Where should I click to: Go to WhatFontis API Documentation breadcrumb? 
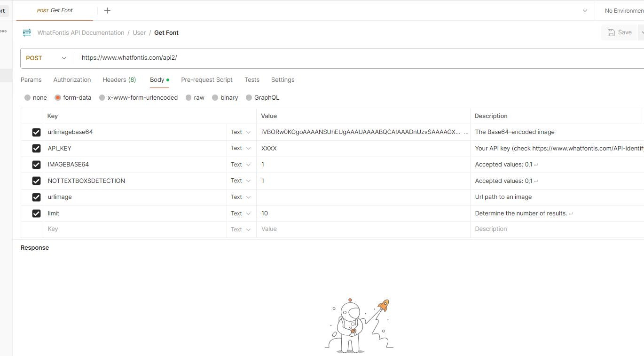coord(81,33)
